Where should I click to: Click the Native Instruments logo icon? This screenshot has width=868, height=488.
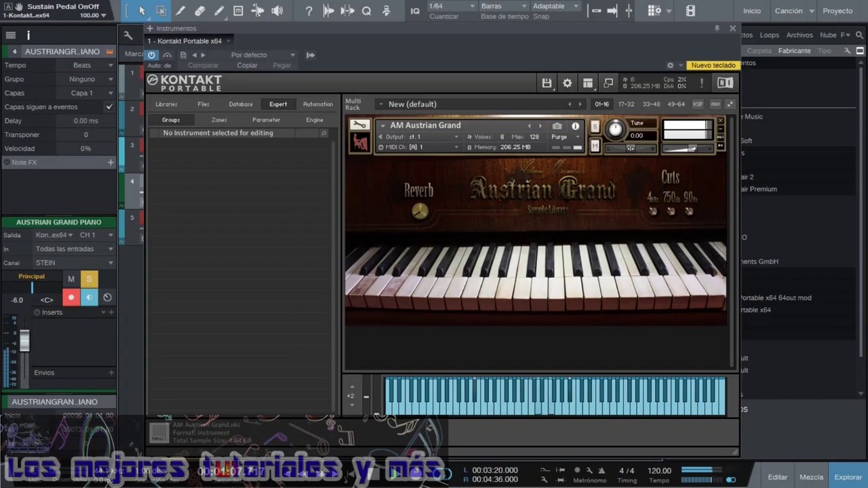pyautogui.click(x=725, y=83)
